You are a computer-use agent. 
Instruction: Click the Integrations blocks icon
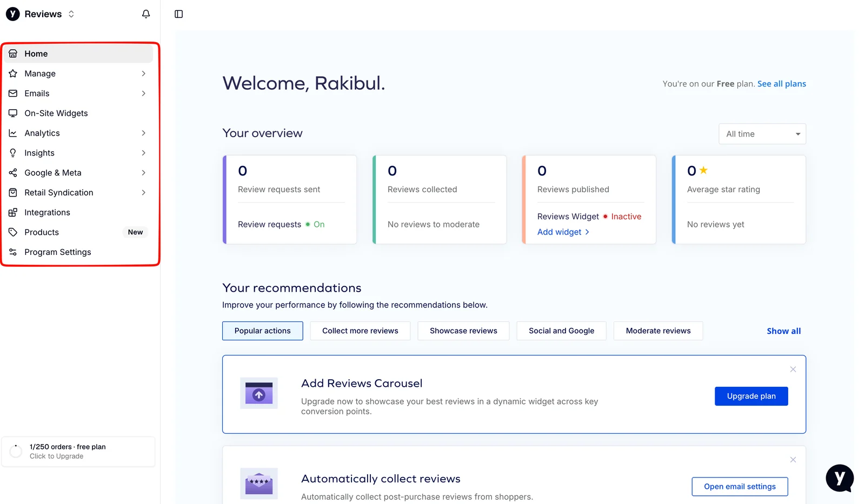[13, 212]
